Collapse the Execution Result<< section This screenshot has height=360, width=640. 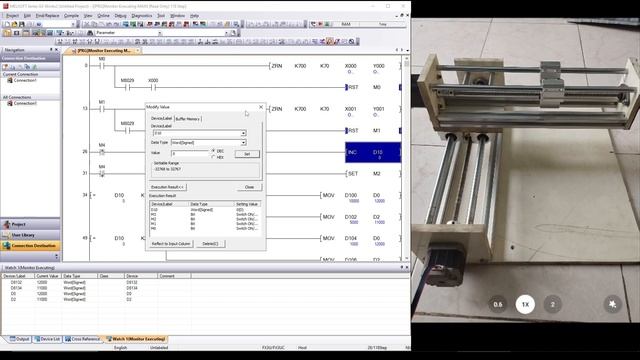pos(167,187)
